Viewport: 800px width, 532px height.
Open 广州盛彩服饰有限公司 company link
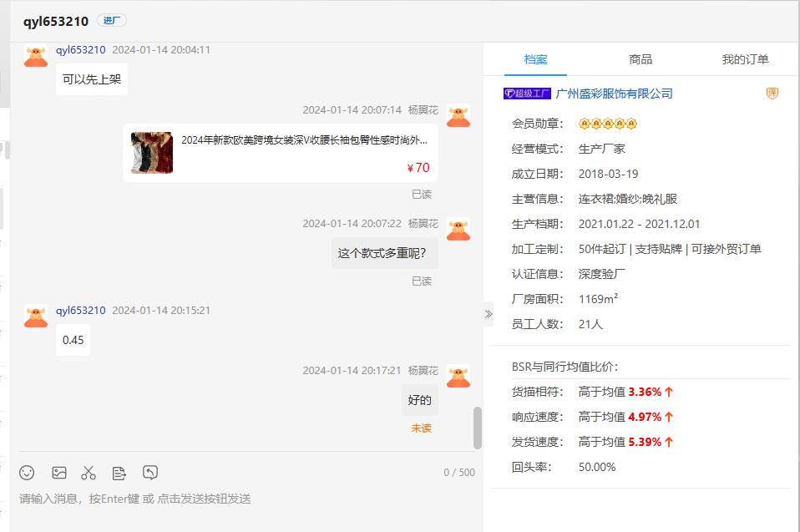pyautogui.click(x=614, y=94)
